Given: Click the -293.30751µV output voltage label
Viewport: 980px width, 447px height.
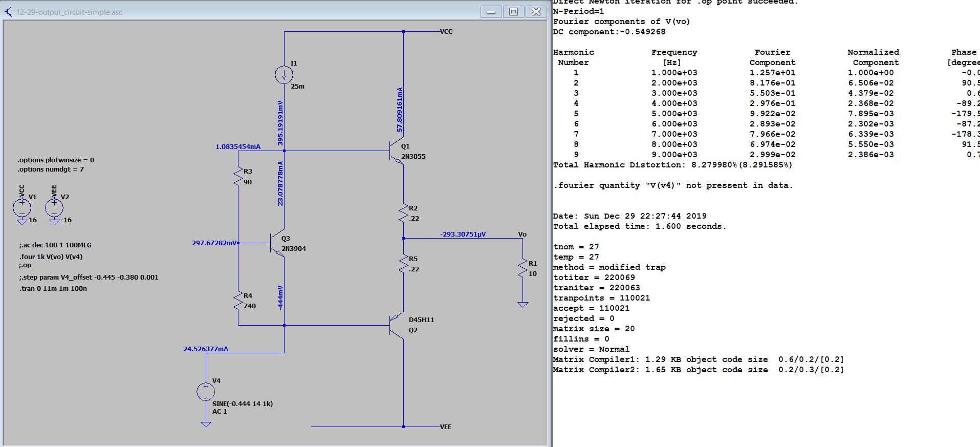Looking at the screenshot, I should (x=463, y=235).
